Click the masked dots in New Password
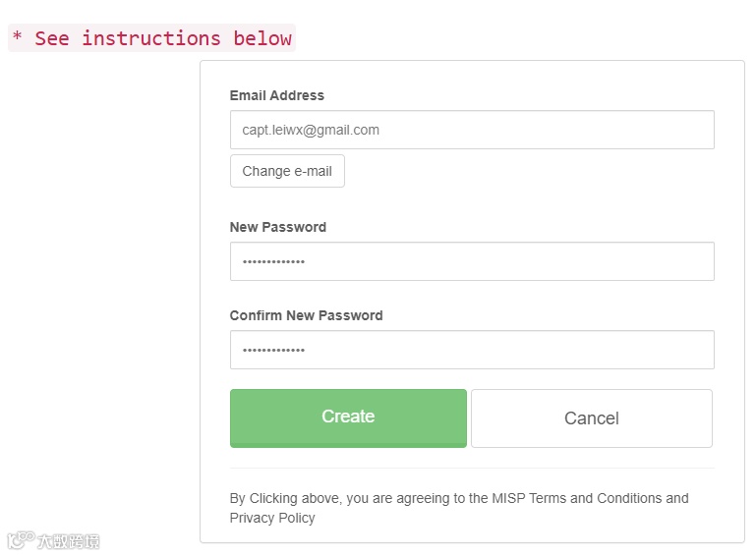Viewport: 756px width, 556px height. click(x=273, y=262)
